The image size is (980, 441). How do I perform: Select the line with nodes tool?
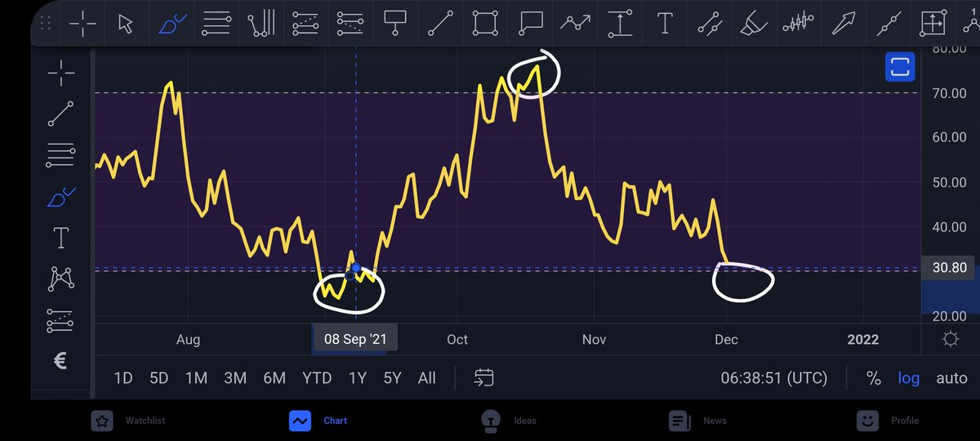coord(889,23)
